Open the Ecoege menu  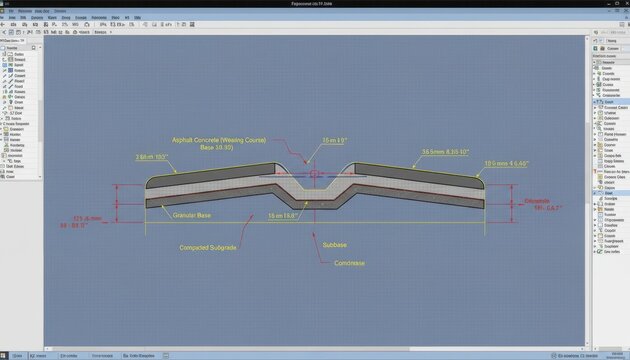coord(81,18)
